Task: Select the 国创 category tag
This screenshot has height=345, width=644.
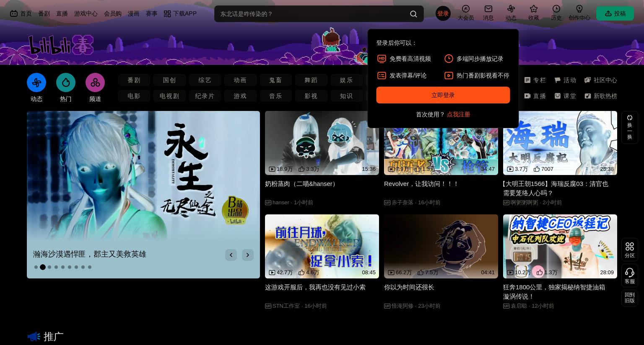Action: point(169,80)
